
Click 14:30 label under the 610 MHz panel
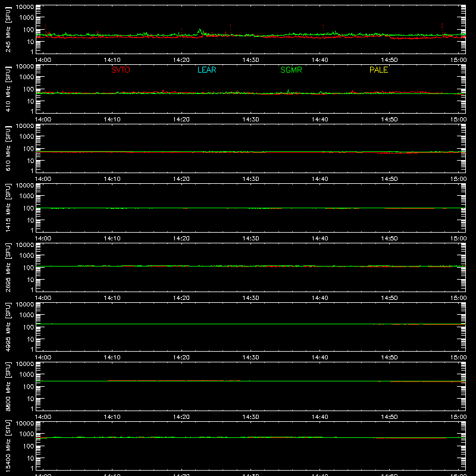tap(250, 179)
